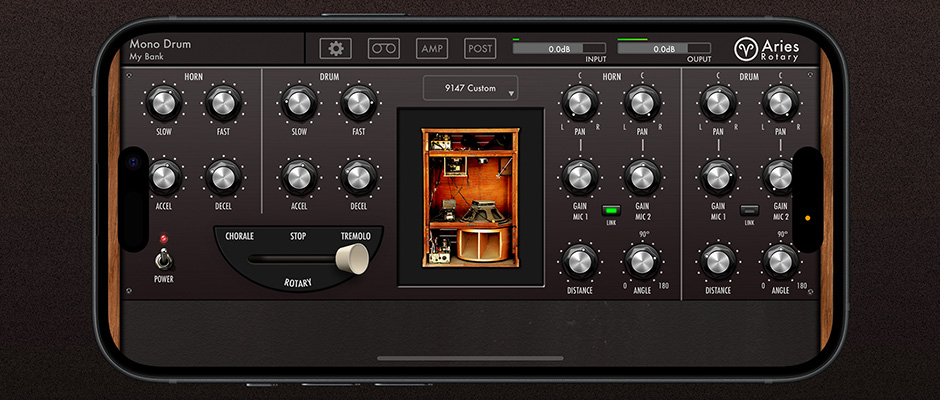
Task: Click the Drum Accel knob
Action: 298,177
